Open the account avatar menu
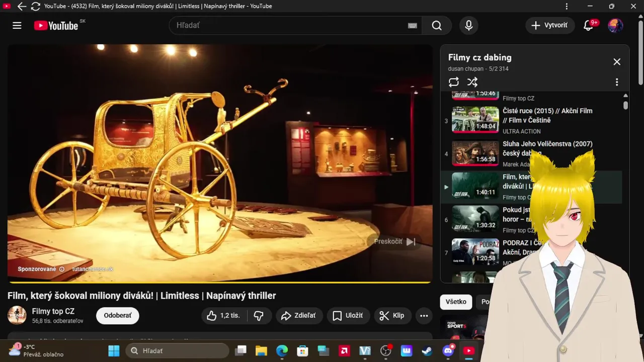Viewport: 644px width, 362px height. [x=615, y=26]
